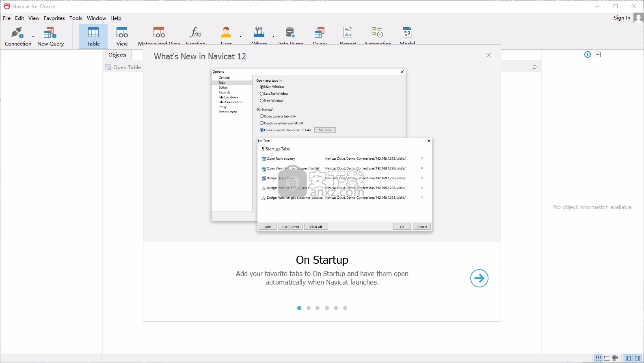Open the File menu
This screenshot has height=363, width=644.
[6, 18]
